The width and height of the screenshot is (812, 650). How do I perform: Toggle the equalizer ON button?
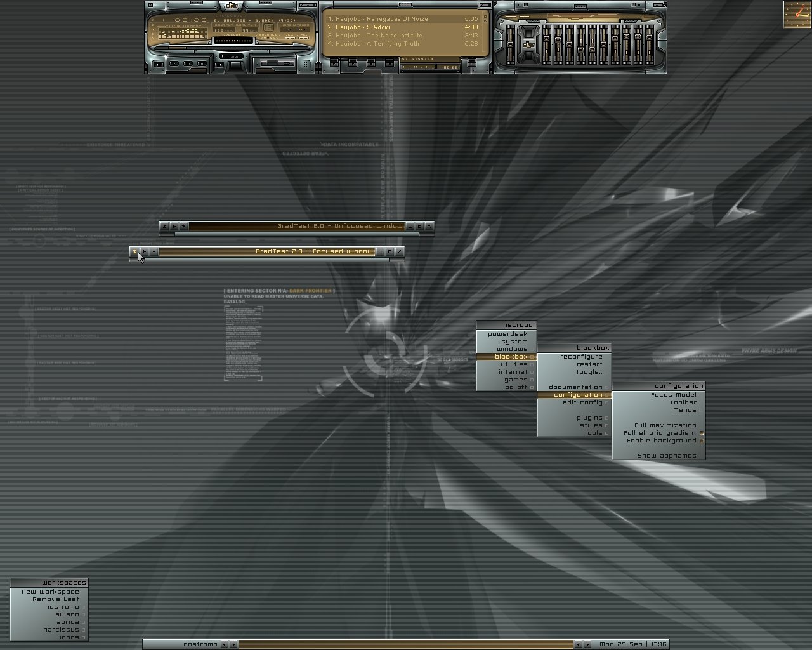click(511, 17)
